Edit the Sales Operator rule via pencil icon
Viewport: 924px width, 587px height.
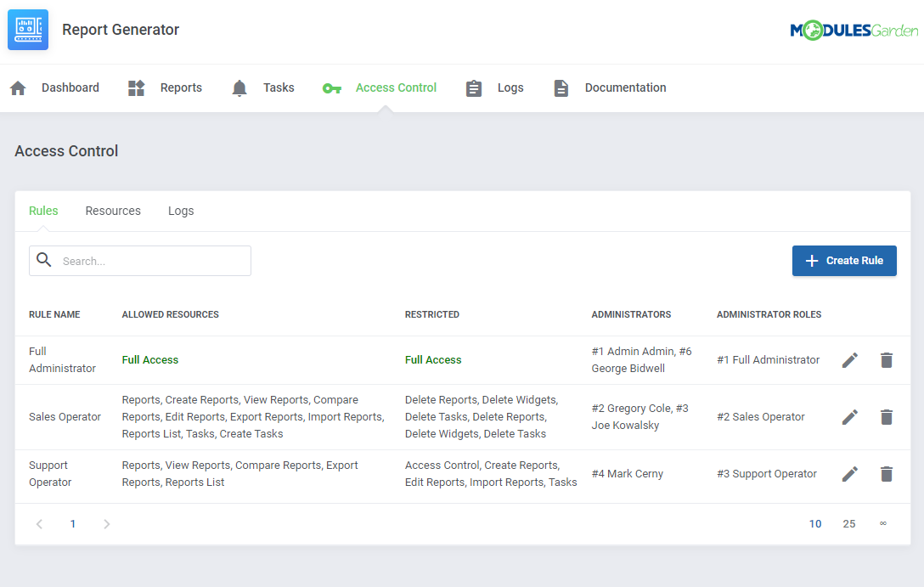tap(850, 417)
